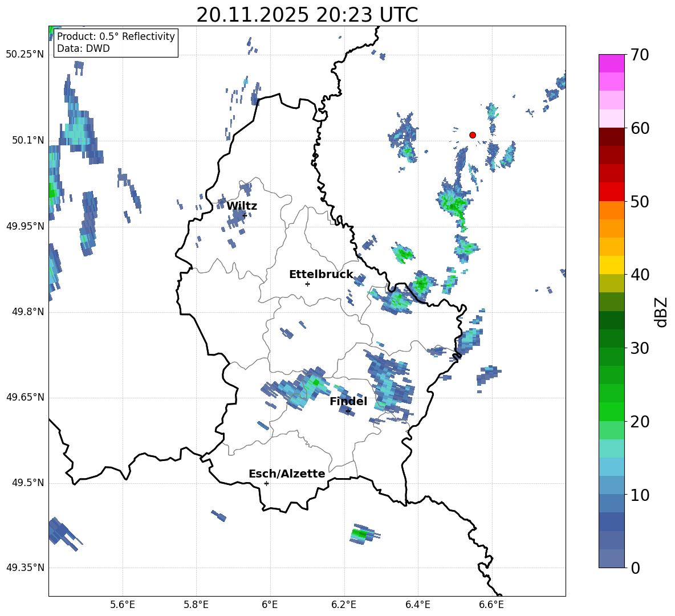Click the Esch/Alzette station cross marker
The height and width of the screenshot is (616, 675).
click(266, 483)
